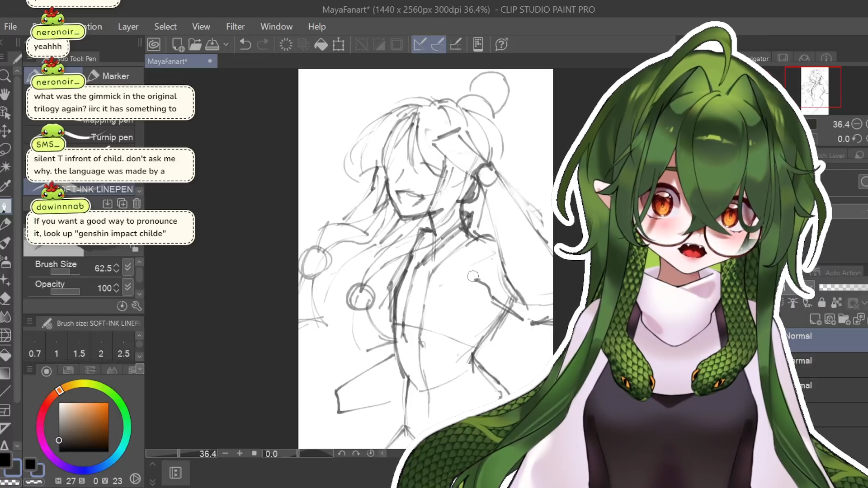Select the Blend tool
This screenshot has height=488, width=868.
coord(5,317)
